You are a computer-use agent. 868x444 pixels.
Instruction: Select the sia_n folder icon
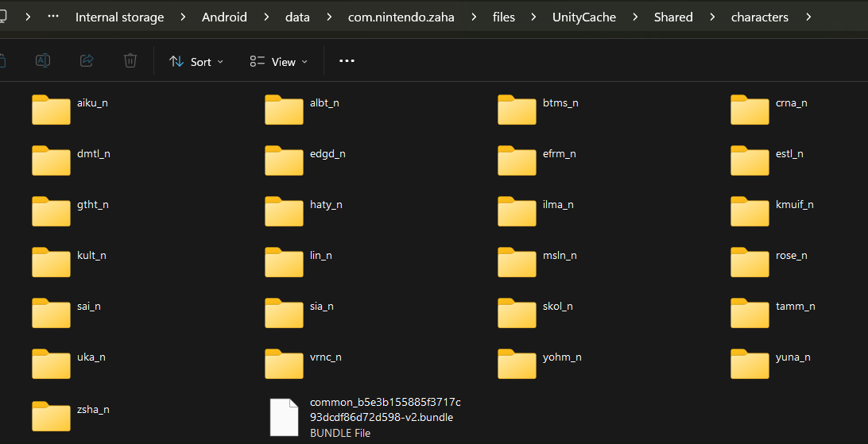point(284,313)
